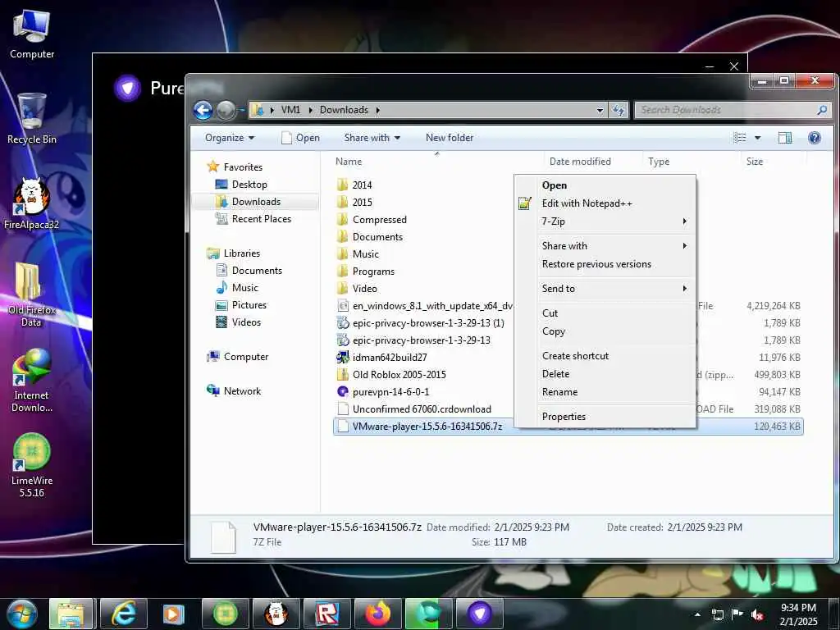Refresh the Downloads folder view

[x=619, y=110]
